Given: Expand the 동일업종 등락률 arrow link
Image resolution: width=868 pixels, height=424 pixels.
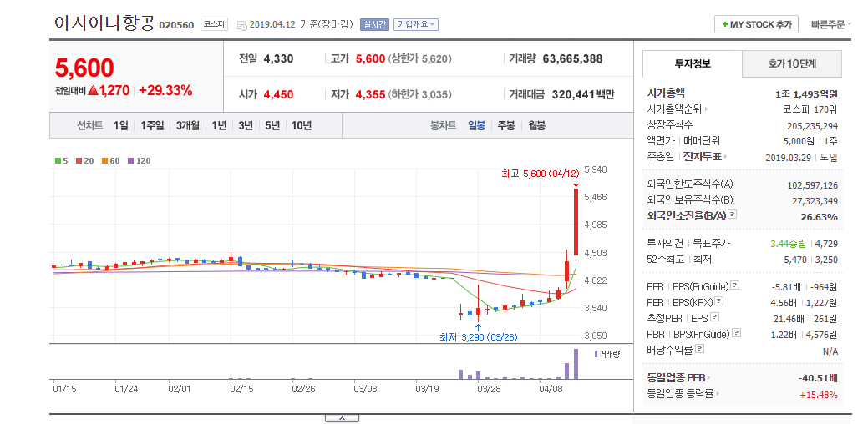Looking at the screenshot, I should (718, 394).
